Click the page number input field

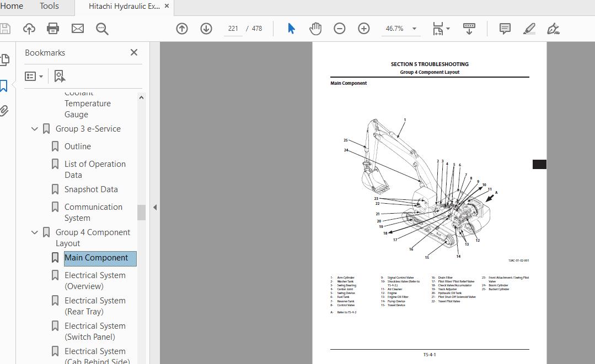coord(233,29)
